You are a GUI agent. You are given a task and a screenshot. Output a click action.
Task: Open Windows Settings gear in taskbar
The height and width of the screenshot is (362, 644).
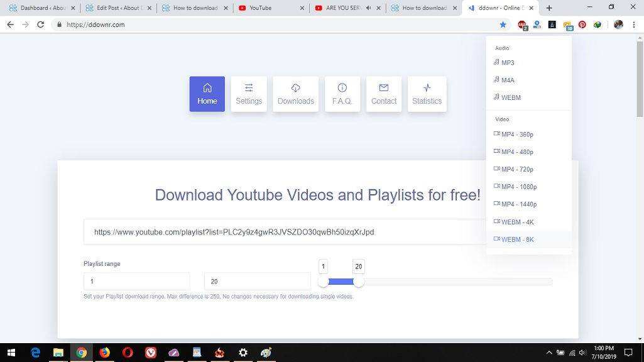click(243, 353)
